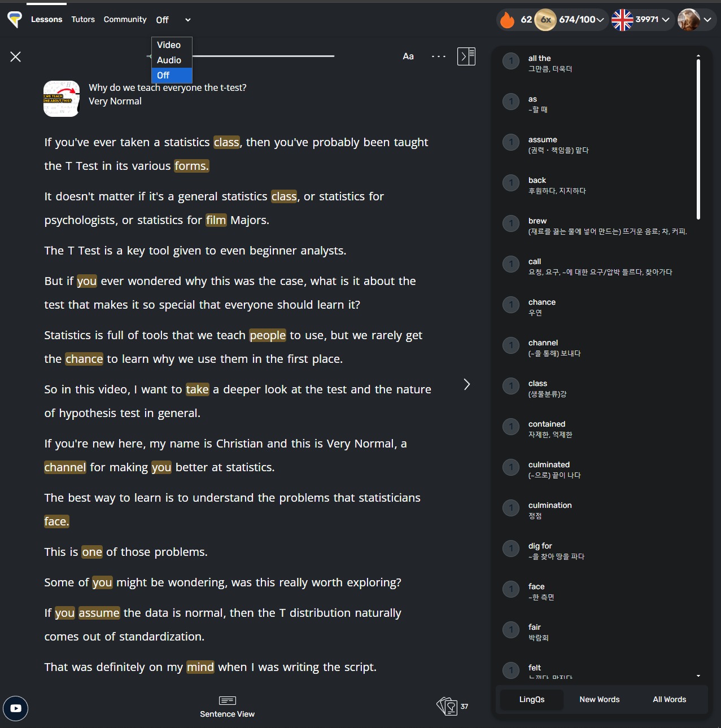Open the lesson thumbnail image
The height and width of the screenshot is (728, 721).
pyautogui.click(x=62, y=99)
